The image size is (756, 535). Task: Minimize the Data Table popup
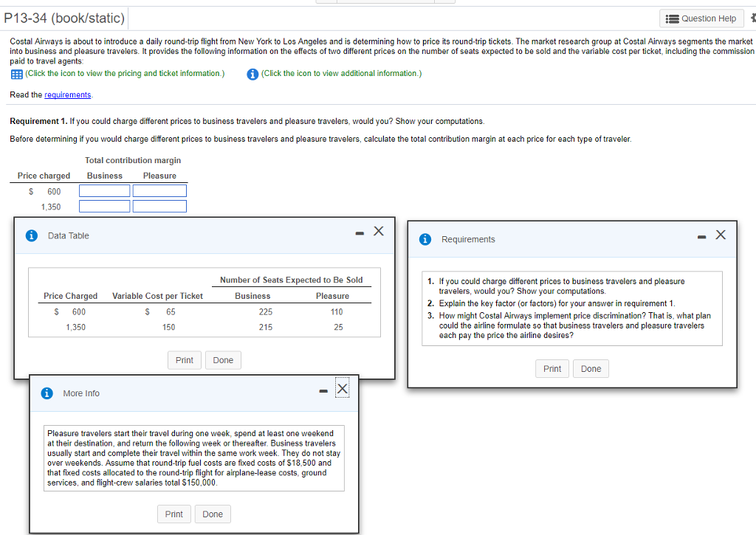[360, 233]
